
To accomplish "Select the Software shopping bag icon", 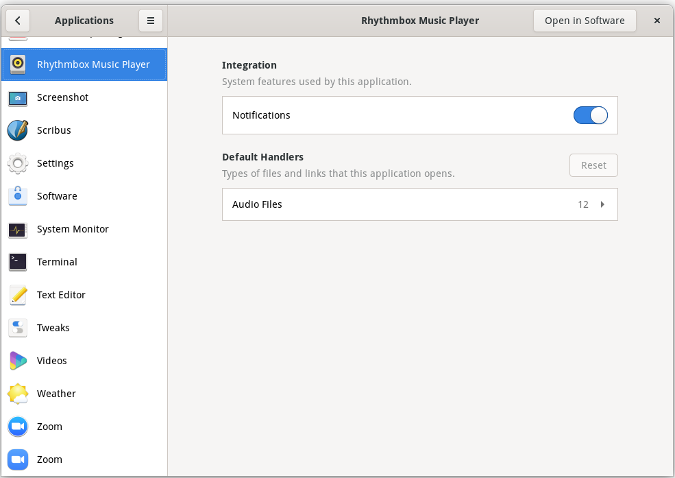I will [x=18, y=196].
